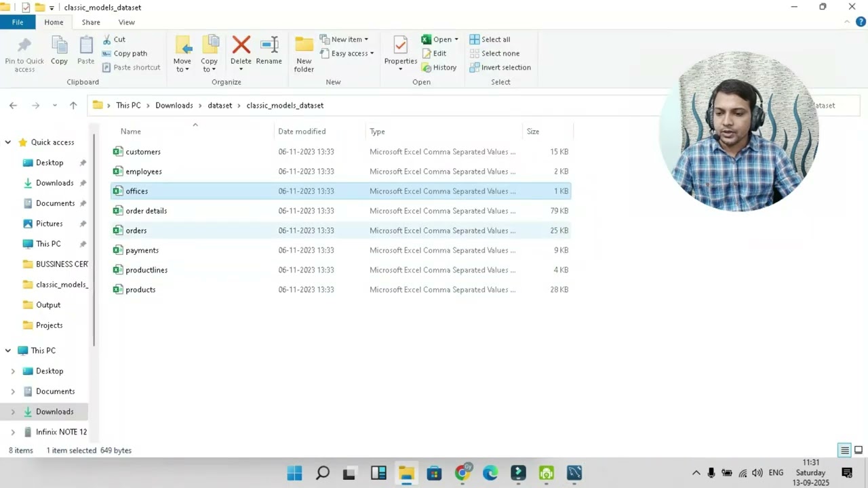
Task: Switch to the Share ribbon tab
Action: click(91, 22)
